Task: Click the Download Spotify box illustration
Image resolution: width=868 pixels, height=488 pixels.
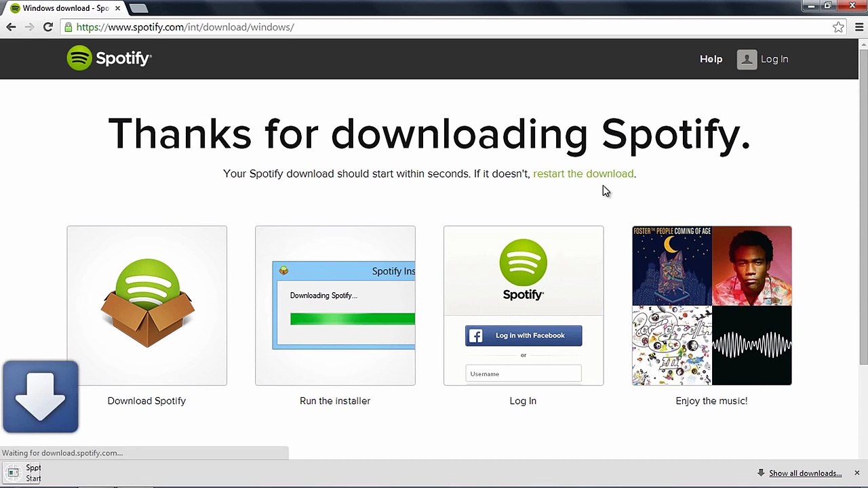Action: click(147, 306)
